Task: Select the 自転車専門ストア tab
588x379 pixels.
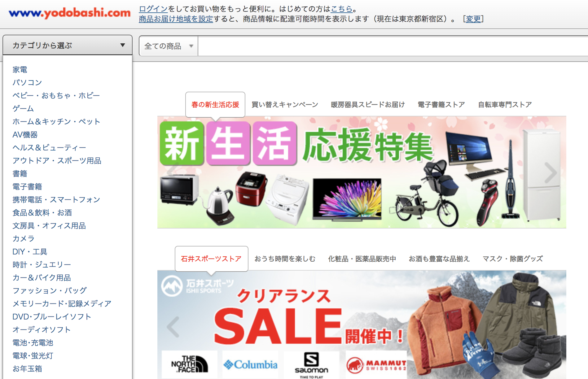Action: [505, 105]
